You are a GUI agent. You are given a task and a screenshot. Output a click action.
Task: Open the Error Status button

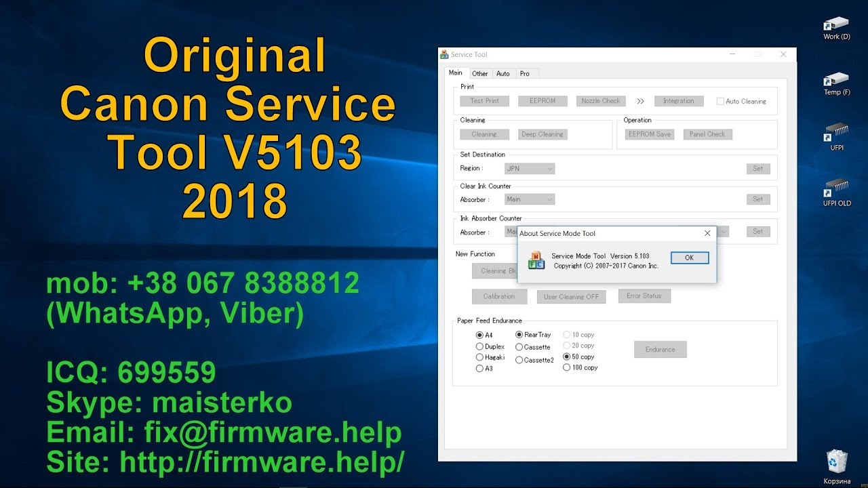pyautogui.click(x=644, y=296)
